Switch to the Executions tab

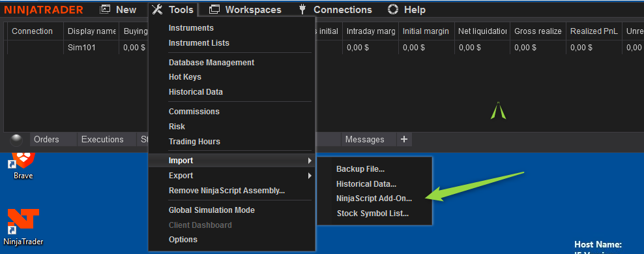(106, 140)
